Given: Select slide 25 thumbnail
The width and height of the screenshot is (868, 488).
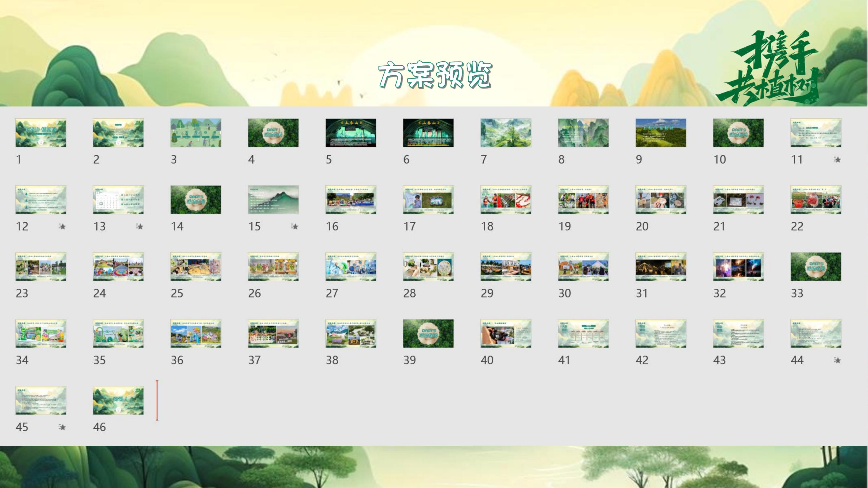Looking at the screenshot, I should tap(196, 267).
